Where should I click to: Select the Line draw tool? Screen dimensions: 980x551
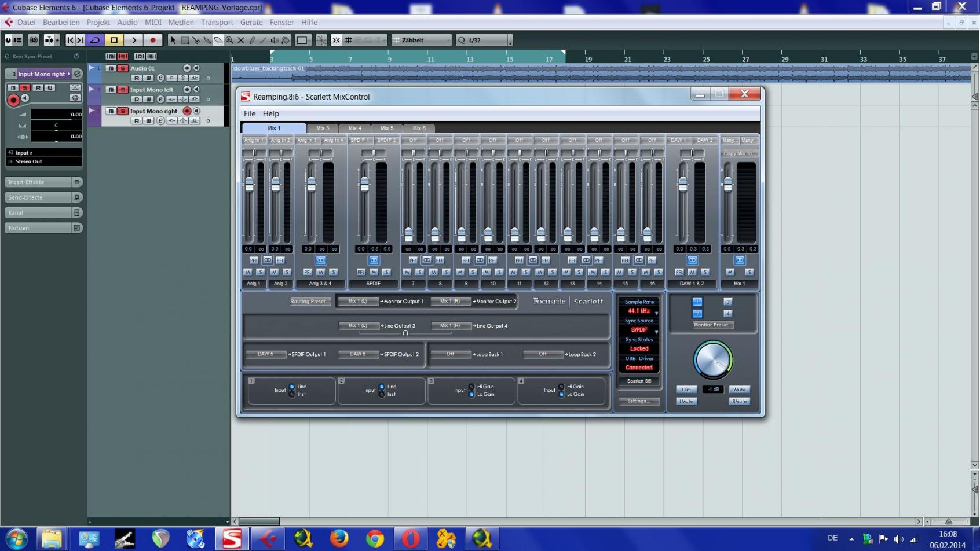coord(263,40)
